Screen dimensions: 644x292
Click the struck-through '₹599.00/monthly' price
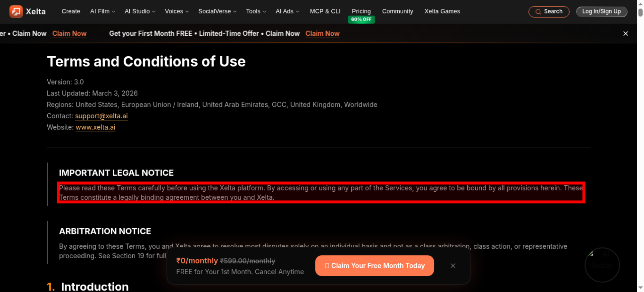248,261
